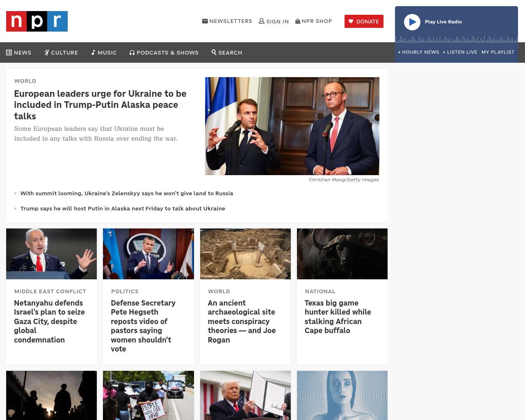Click the Cape buffalo thumbnail

(342, 254)
